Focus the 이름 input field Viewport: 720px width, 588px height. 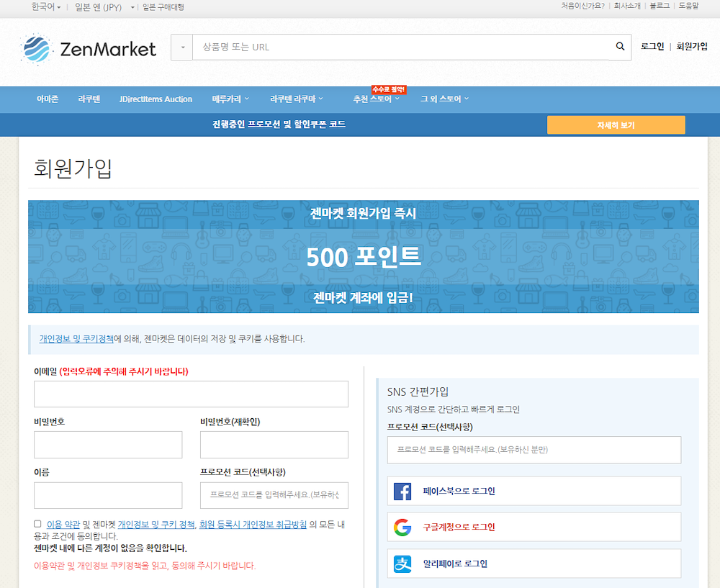click(x=108, y=495)
